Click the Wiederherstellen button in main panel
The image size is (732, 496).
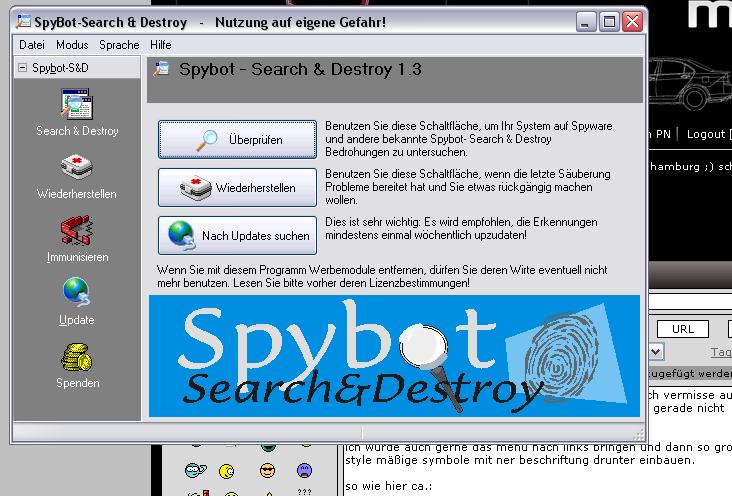click(x=237, y=187)
